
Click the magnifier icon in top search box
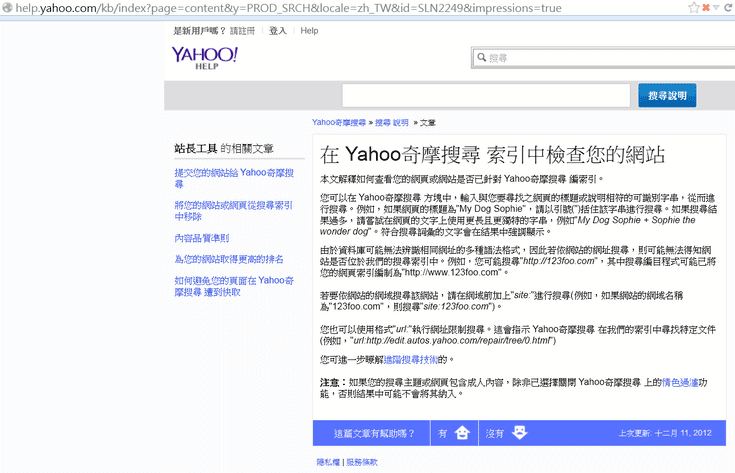[x=481, y=57]
